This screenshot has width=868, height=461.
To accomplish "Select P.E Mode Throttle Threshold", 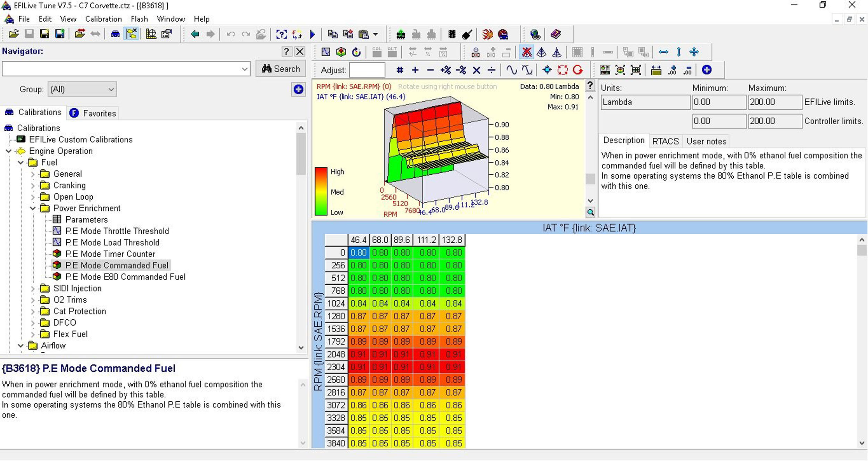I will click(117, 231).
